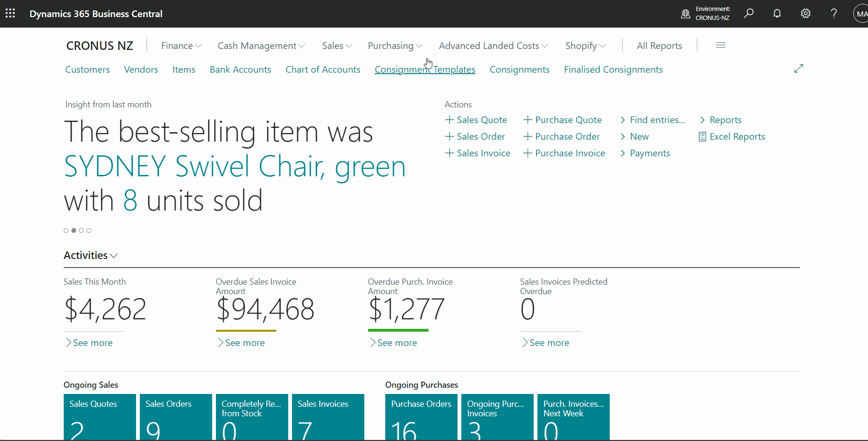Select the first insight carousel dot
This screenshot has width=868, height=441.
pyautogui.click(x=66, y=230)
